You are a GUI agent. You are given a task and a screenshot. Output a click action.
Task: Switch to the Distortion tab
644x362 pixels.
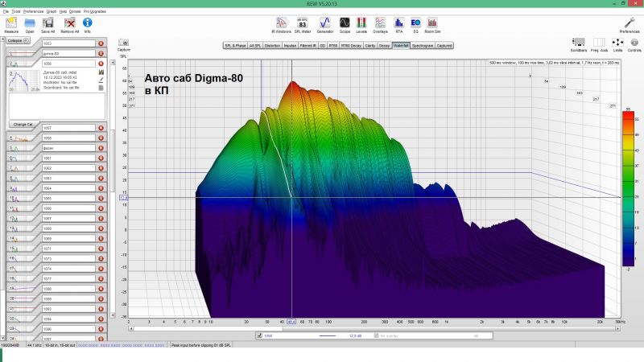point(272,46)
